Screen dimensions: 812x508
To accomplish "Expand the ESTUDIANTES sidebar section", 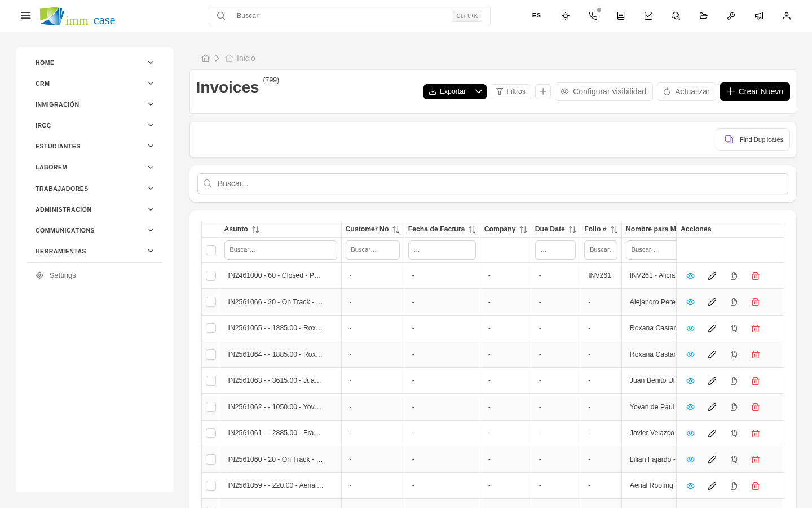I will [95, 146].
